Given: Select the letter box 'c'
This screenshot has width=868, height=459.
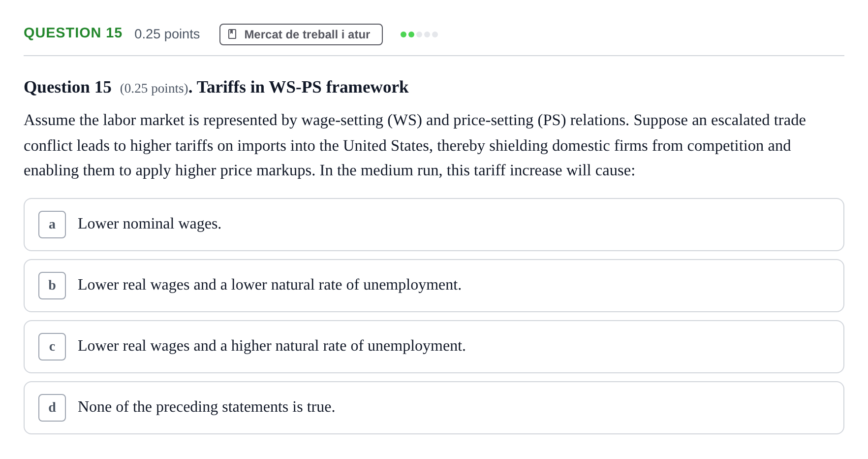Looking at the screenshot, I should point(52,347).
